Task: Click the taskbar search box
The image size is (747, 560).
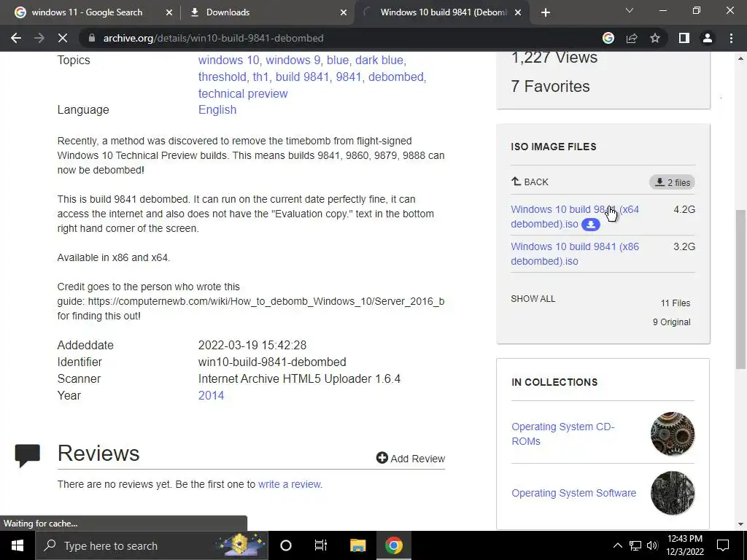Action: click(x=152, y=545)
